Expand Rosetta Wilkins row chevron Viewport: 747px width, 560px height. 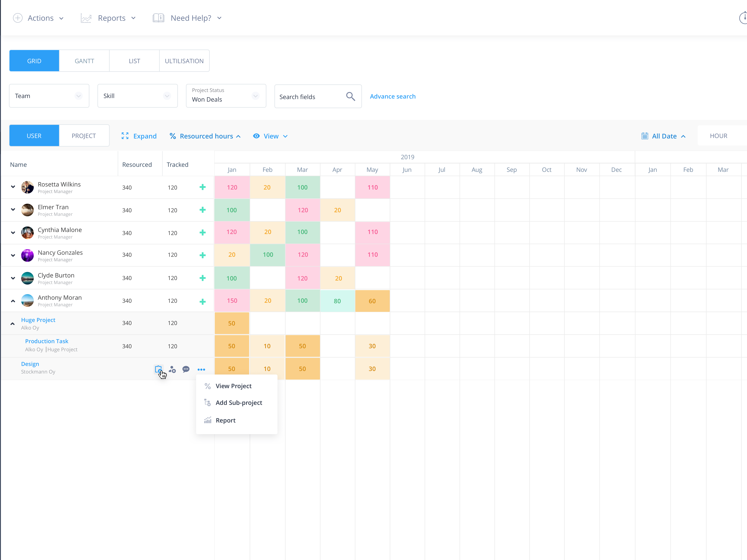[x=13, y=187]
